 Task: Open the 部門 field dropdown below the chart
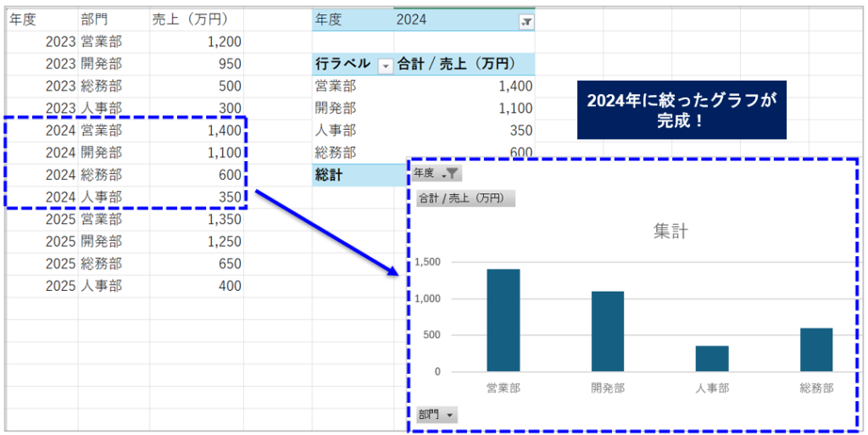click(437, 414)
